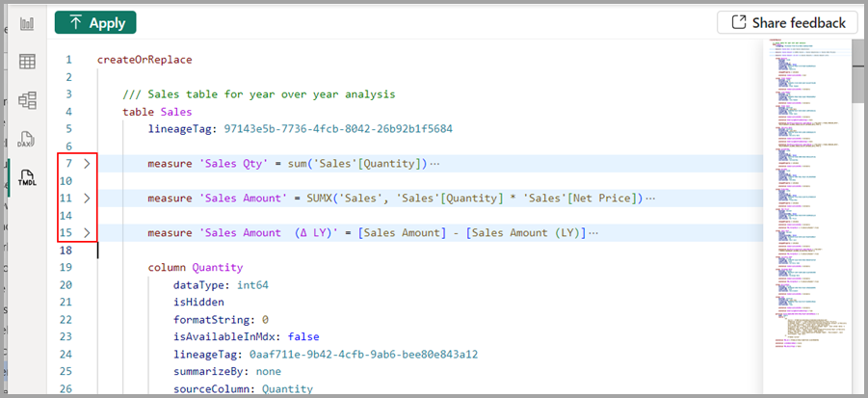Click line number 19 in the gutter
868x398 pixels.
66,268
